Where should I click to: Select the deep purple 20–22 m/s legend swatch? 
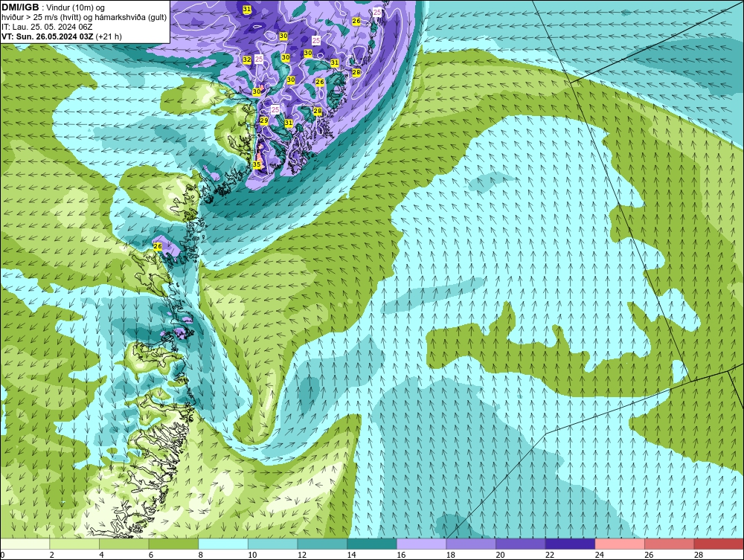521,544
